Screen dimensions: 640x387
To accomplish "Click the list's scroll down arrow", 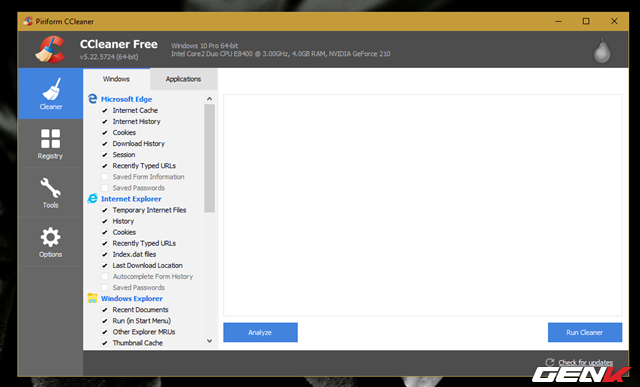I will [209, 341].
